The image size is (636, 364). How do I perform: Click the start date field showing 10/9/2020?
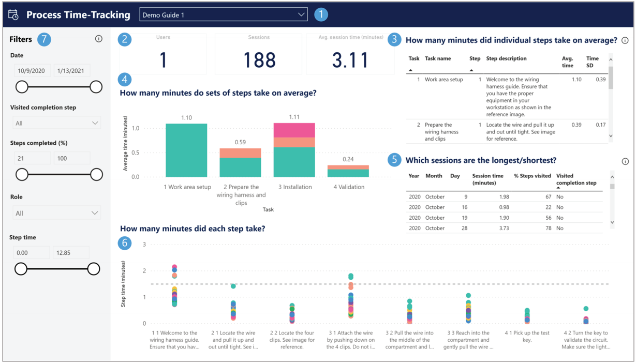pyautogui.click(x=32, y=70)
